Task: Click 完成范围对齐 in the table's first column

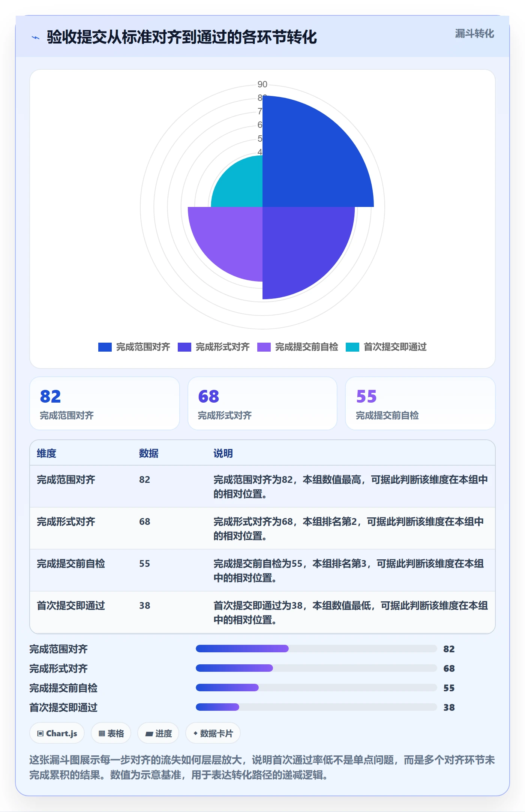Action: 66,479
